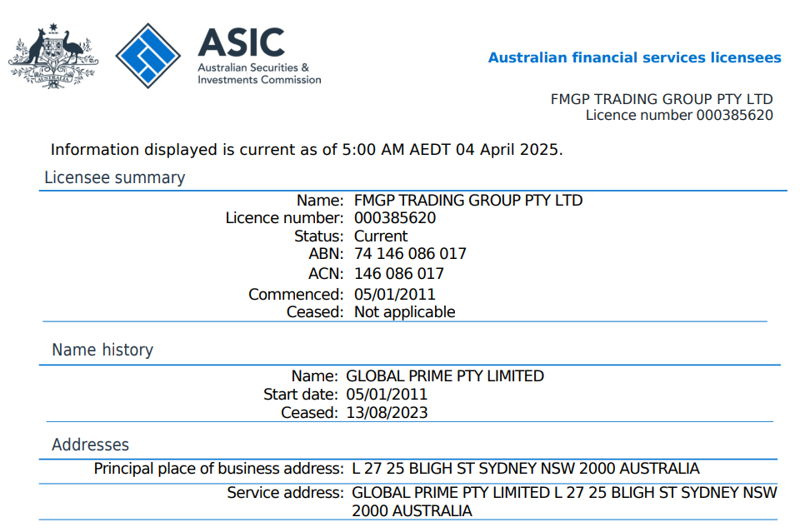Click the name history Ceased date 13/08/2023
Viewport: 800px width, 532px height.
point(387,412)
